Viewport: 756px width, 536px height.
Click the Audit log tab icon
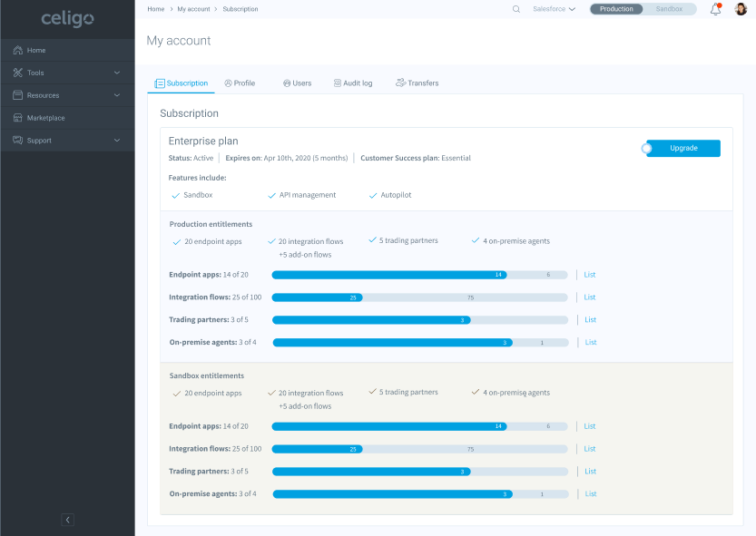337,83
